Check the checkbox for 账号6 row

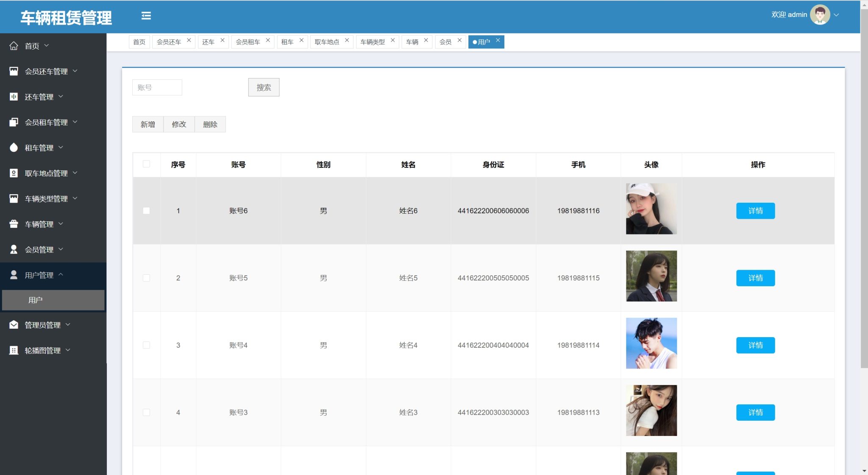click(147, 210)
